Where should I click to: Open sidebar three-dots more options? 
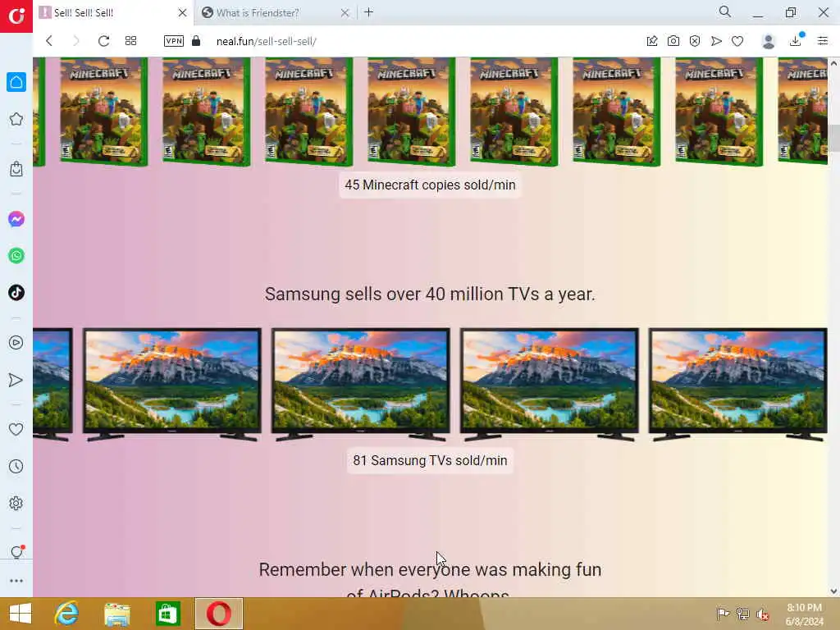pyautogui.click(x=16, y=581)
